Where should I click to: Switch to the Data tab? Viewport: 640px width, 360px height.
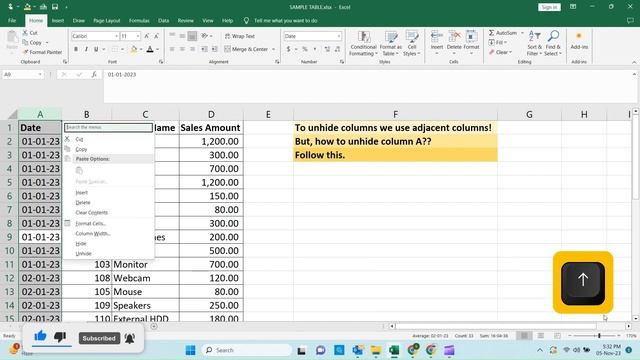pos(164,20)
